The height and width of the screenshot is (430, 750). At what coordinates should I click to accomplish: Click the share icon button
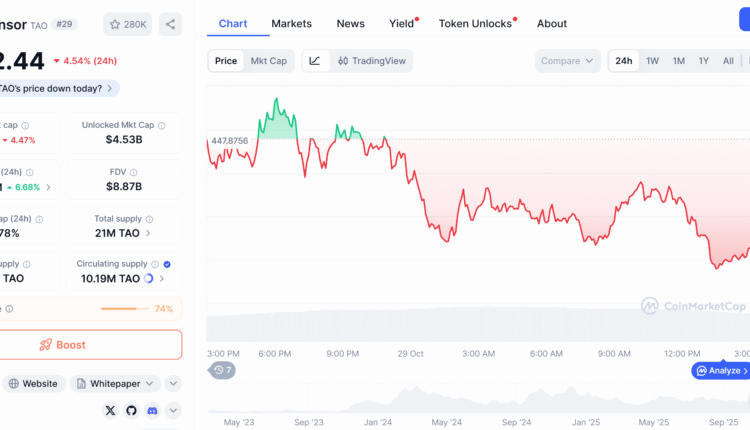(170, 24)
